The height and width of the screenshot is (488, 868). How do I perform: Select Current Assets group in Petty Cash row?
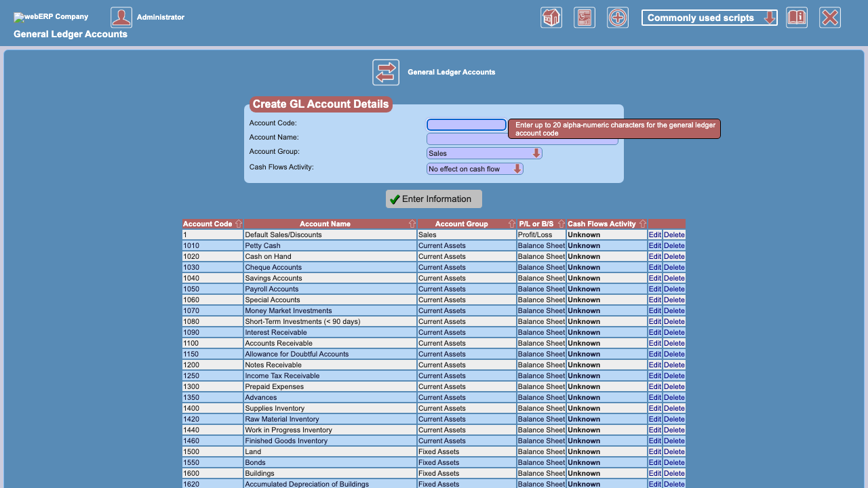(x=467, y=245)
